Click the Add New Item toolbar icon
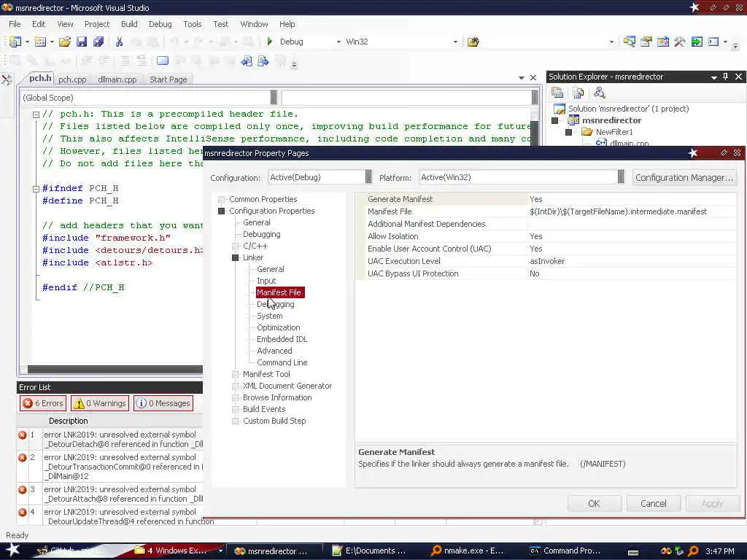747x560 pixels. tap(41, 42)
